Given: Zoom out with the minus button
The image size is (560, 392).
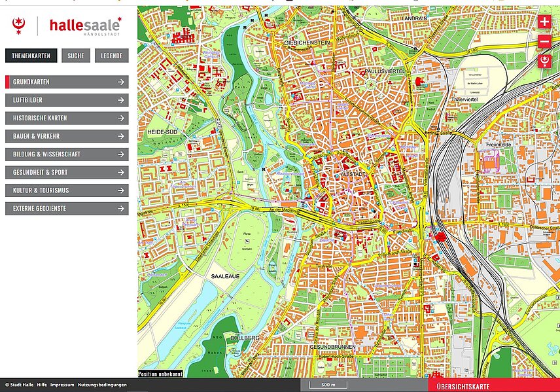Looking at the screenshot, I should tap(544, 42).
